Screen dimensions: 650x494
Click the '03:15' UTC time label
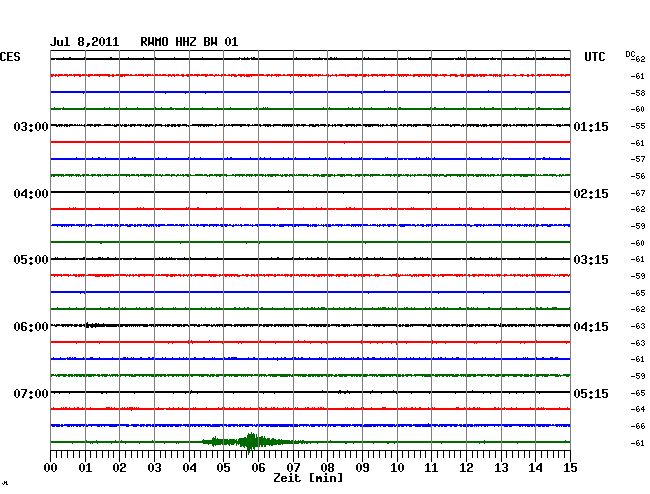(x=591, y=260)
